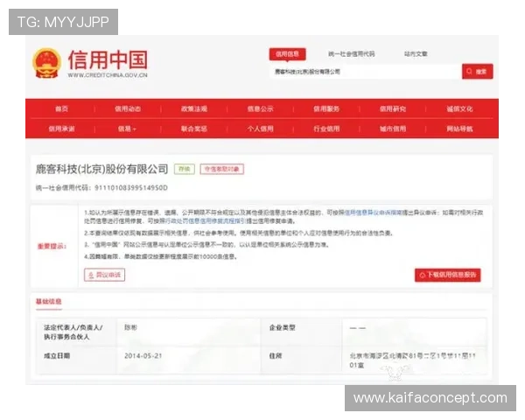Click the 下载信用信息报告 button
The height and width of the screenshot is (420, 525).
[448, 275]
